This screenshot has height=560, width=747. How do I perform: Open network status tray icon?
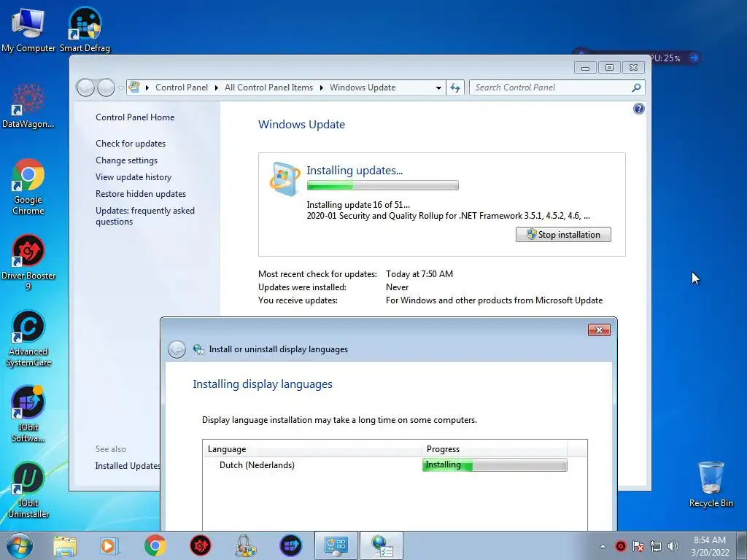pyautogui.click(x=656, y=546)
